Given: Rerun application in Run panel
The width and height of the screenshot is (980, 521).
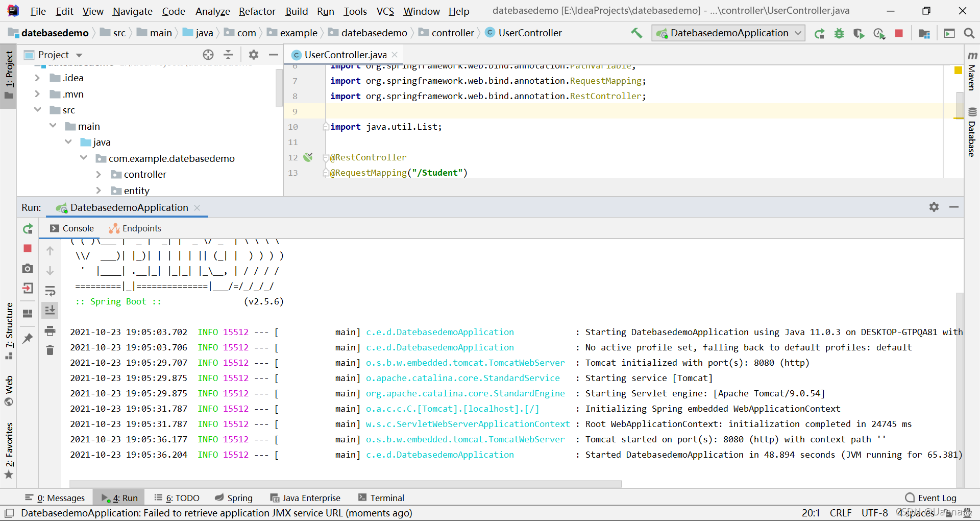Looking at the screenshot, I should coord(28,229).
